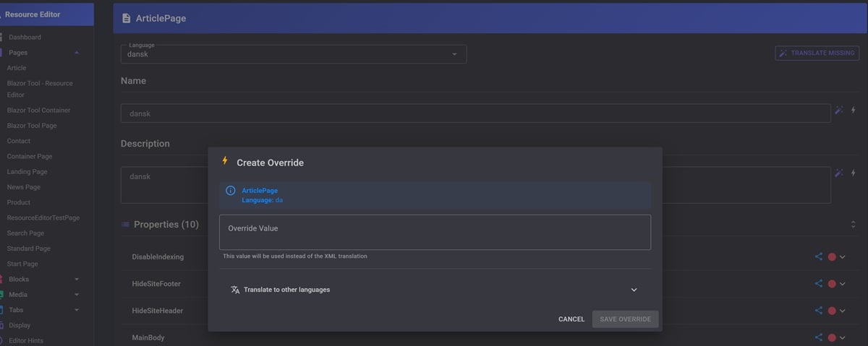
Task: Open Dashboard from the sidebar
Action: [25, 37]
